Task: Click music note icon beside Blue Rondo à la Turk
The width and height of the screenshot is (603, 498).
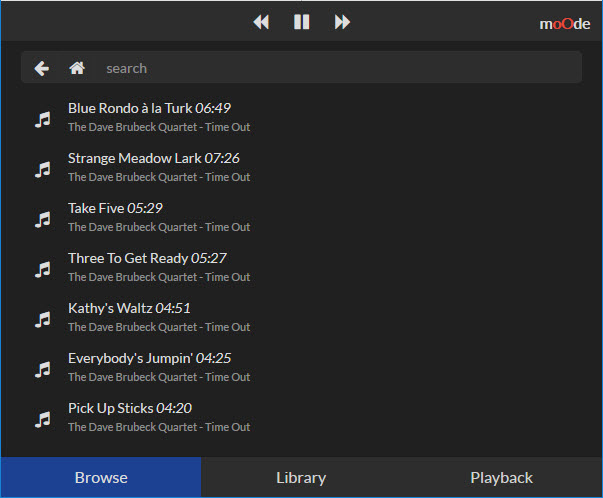Action: coord(43,119)
